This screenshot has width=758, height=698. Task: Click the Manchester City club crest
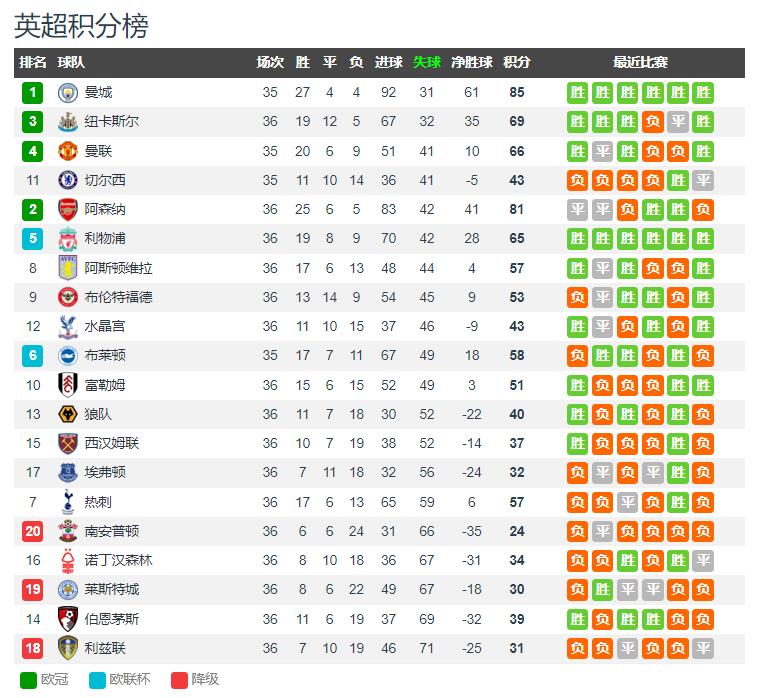pyautogui.click(x=68, y=93)
